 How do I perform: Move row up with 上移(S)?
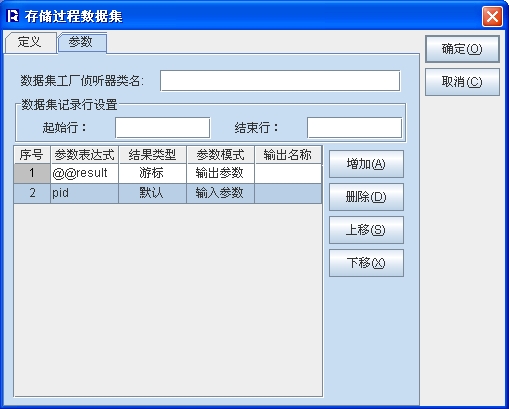(366, 230)
